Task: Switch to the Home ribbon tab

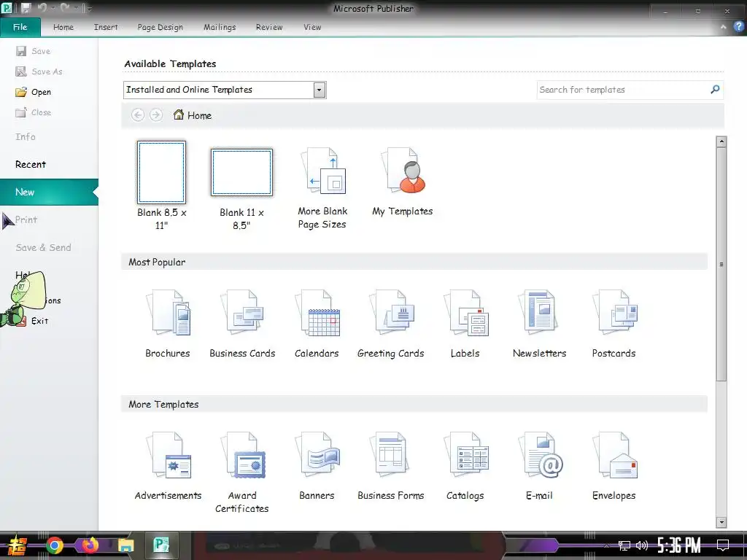Action: pyautogui.click(x=63, y=27)
